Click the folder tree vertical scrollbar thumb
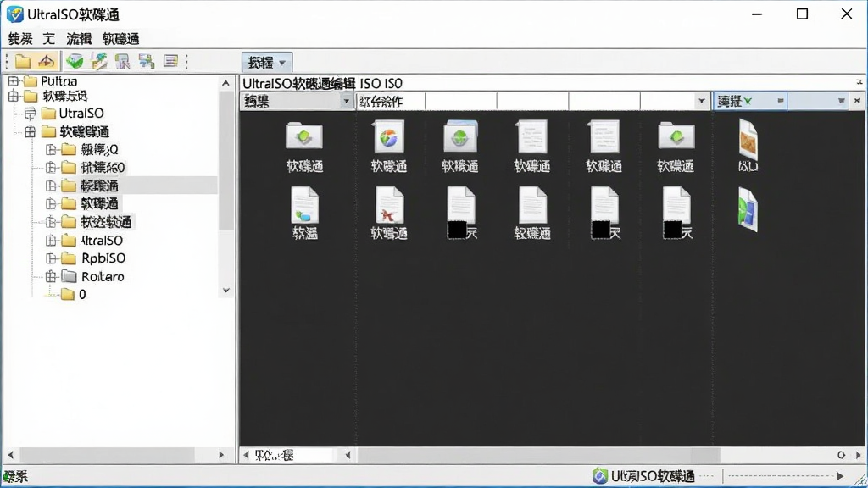Screen dimensions: 868x488 tap(225, 160)
